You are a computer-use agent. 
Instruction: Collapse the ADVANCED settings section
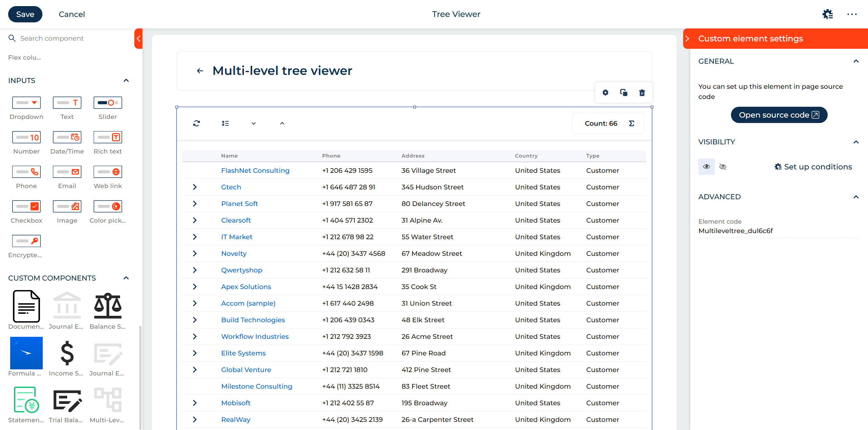[856, 197]
